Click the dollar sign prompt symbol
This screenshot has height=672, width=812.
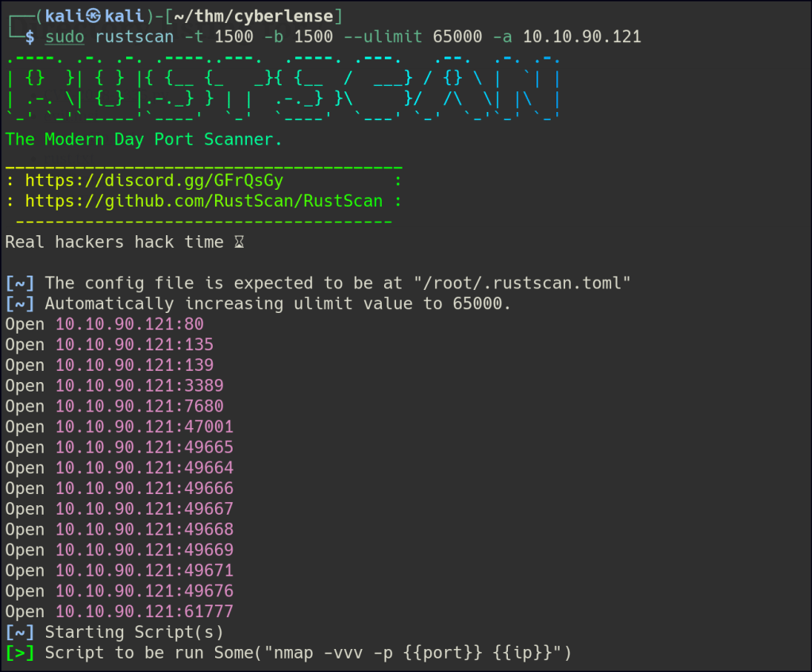point(29,37)
